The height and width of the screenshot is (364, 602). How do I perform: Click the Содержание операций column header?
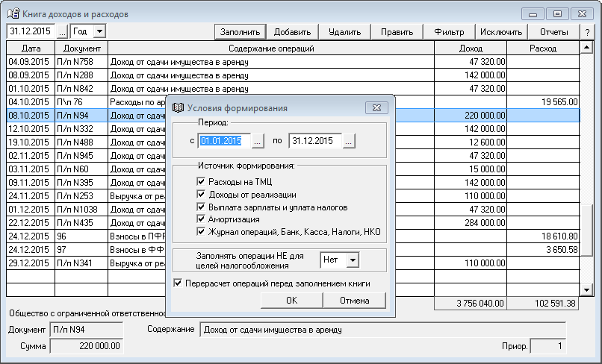(x=271, y=48)
